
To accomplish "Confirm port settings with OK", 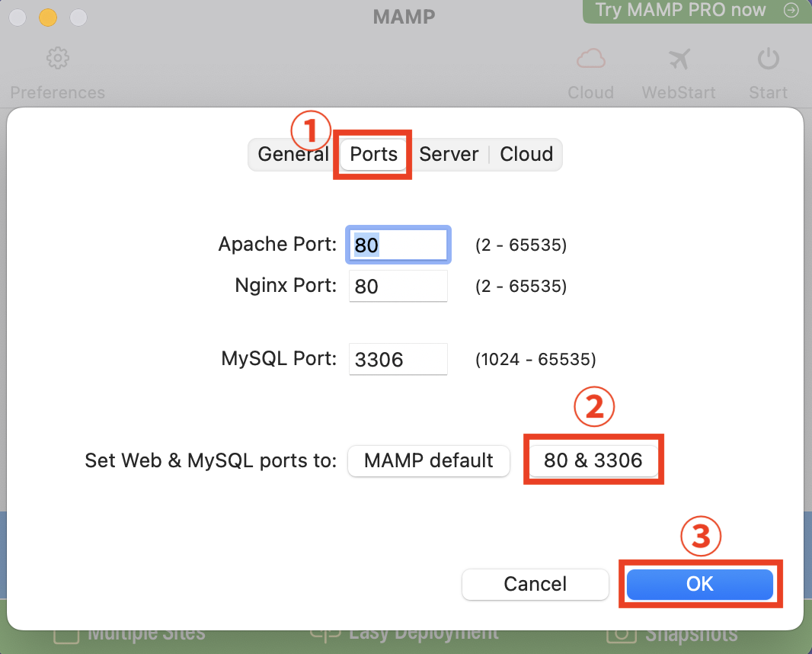I will pos(699,584).
